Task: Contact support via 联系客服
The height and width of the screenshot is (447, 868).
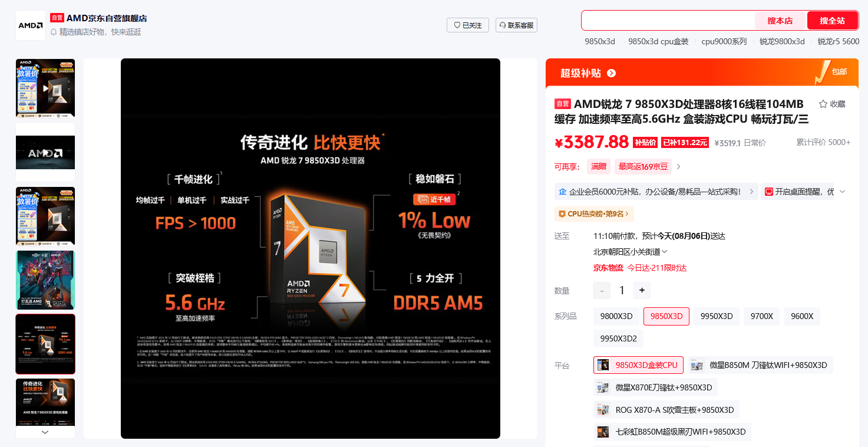Action: click(516, 25)
